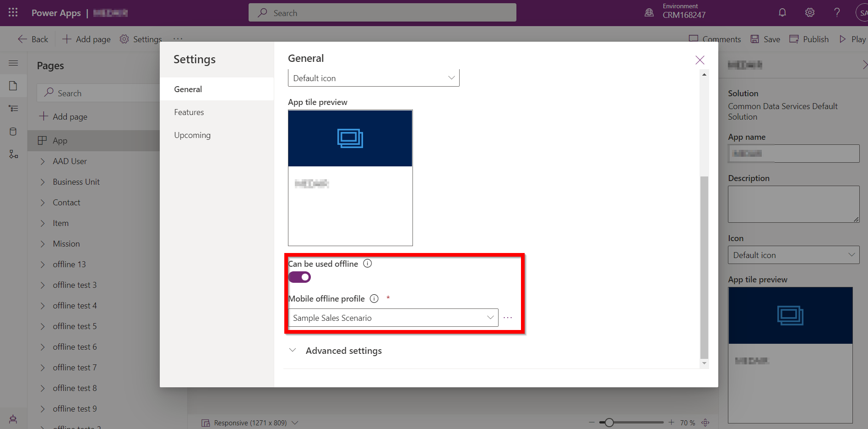868x429 pixels.
Task: Open the settings gear in the header
Action: [810, 12]
